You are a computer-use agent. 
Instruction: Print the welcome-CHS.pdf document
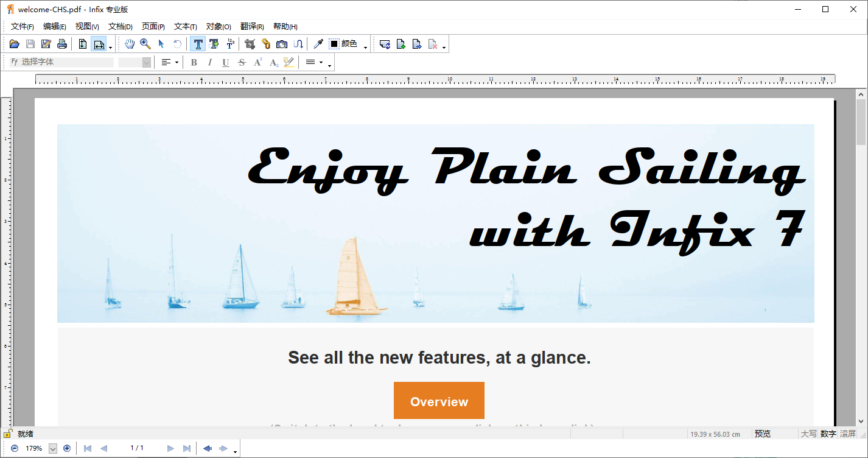pyautogui.click(x=61, y=43)
